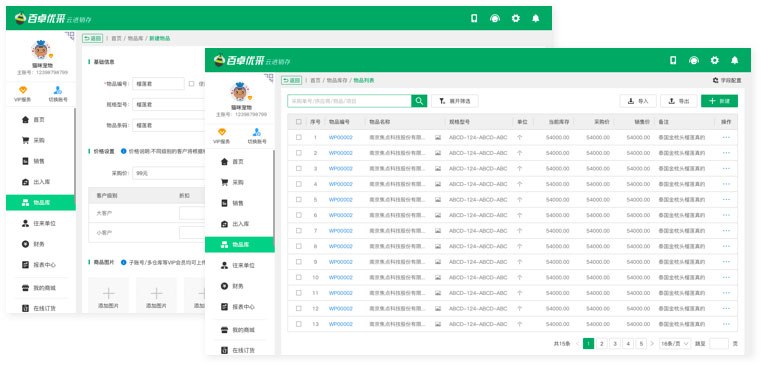Image resolution: width=761 pixels, height=365 pixels.
Task: Click headset support icon in back window header
Action: (x=495, y=18)
